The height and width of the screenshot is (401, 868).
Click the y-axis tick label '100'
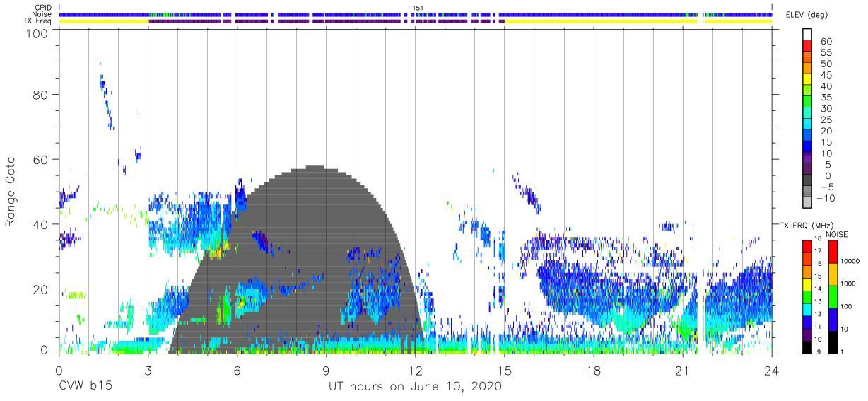tap(35, 33)
